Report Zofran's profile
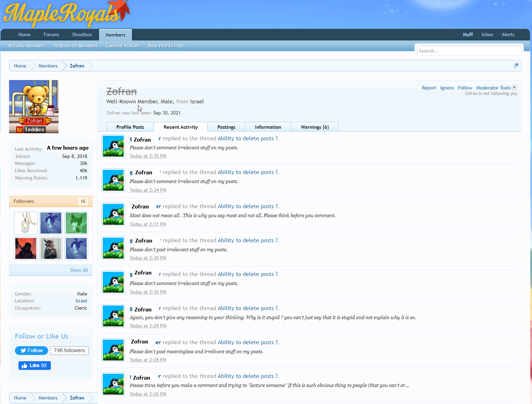The image size is (532, 404). [429, 88]
